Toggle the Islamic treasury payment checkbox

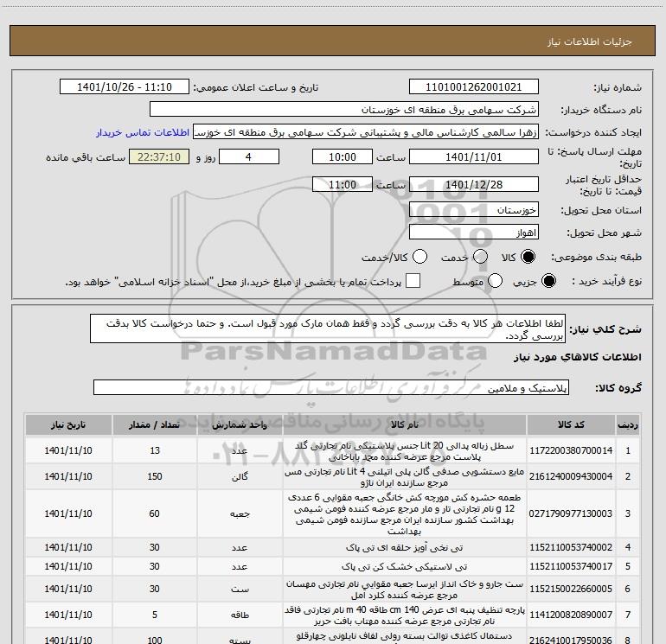[413, 282]
